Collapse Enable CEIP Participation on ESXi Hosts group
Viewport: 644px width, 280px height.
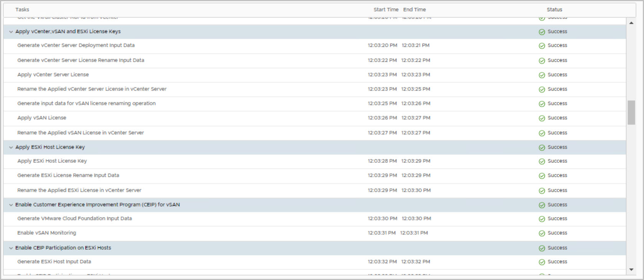click(11, 248)
